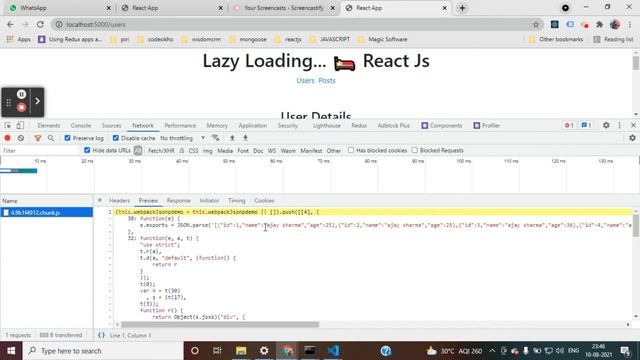Click the horizontal scrollbar of the preview
This screenshot has height=360, width=640.
pyautogui.click(x=220, y=324)
